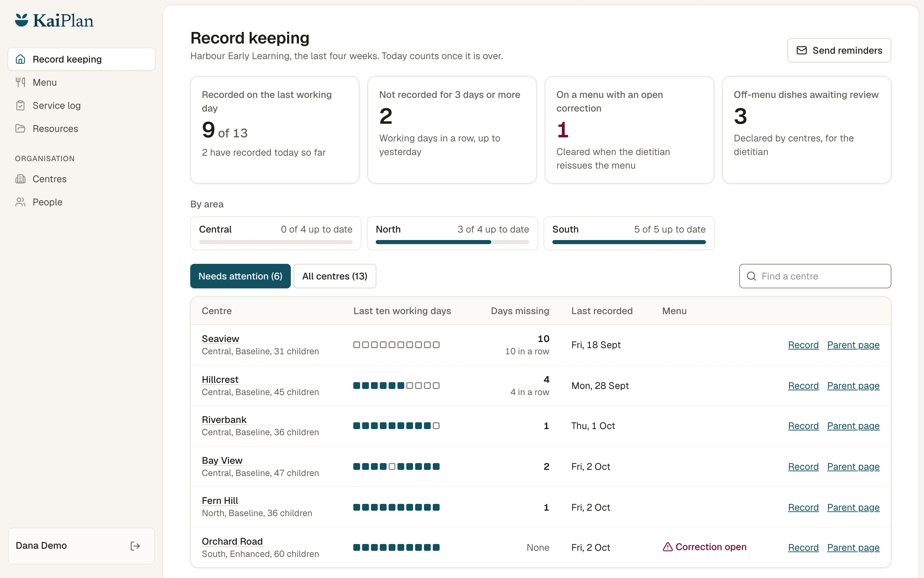924x578 pixels.
Task: Click the Recorded on last working day card
Action: pos(275,130)
